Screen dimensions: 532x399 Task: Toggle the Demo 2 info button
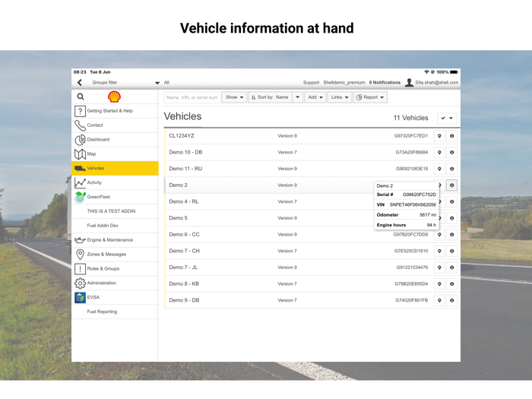pyautogui.click(x=452, y=185)
